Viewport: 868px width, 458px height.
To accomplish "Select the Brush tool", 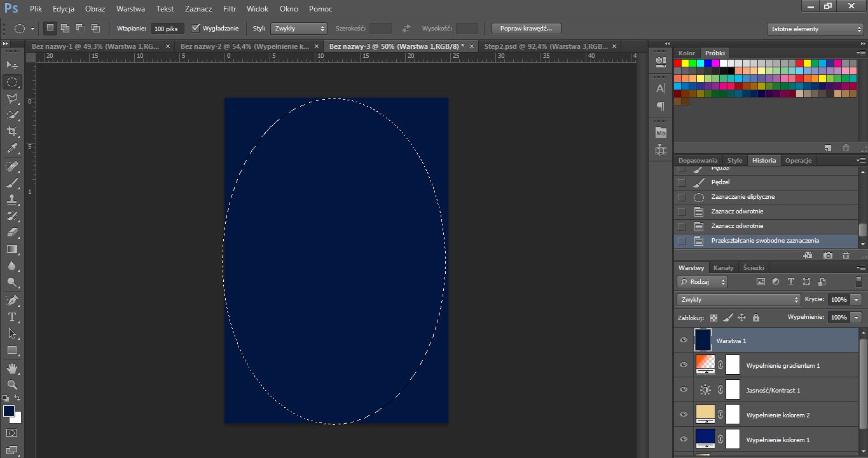I will tap(12, 183).
